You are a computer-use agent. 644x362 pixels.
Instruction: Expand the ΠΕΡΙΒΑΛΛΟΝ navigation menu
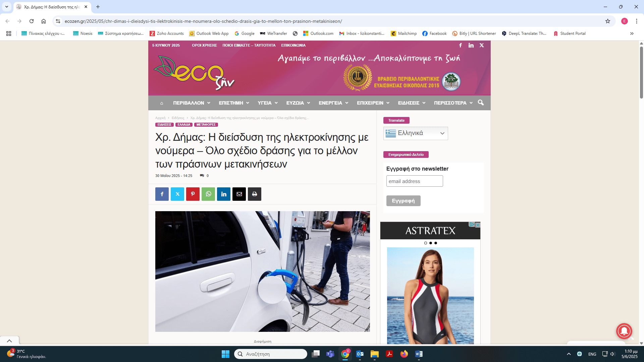(192, 103)
